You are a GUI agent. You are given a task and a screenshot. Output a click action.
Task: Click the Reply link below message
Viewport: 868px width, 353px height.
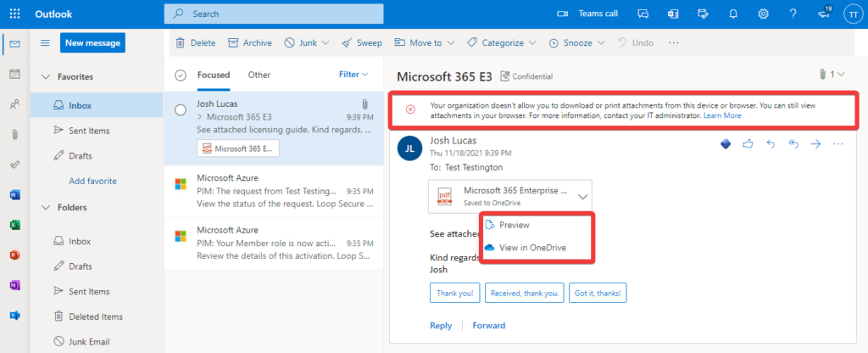tap(441, 325)
